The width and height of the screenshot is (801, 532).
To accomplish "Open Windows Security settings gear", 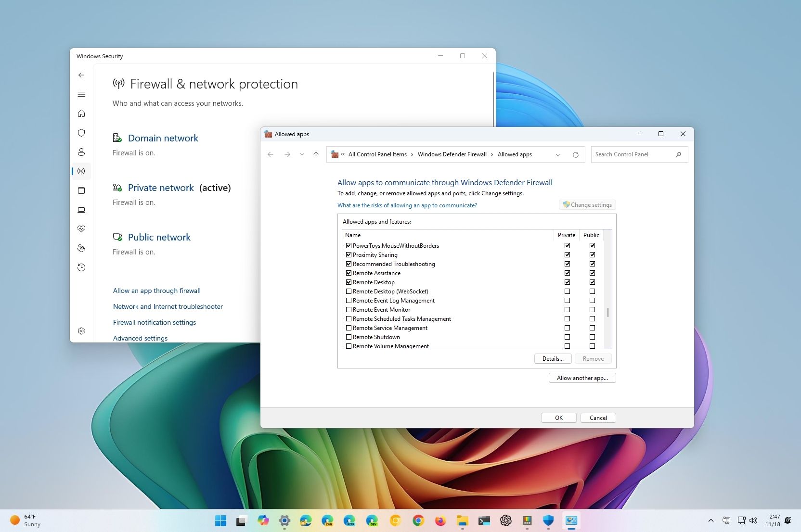I will pyautogui.click(x=81, y=330).
